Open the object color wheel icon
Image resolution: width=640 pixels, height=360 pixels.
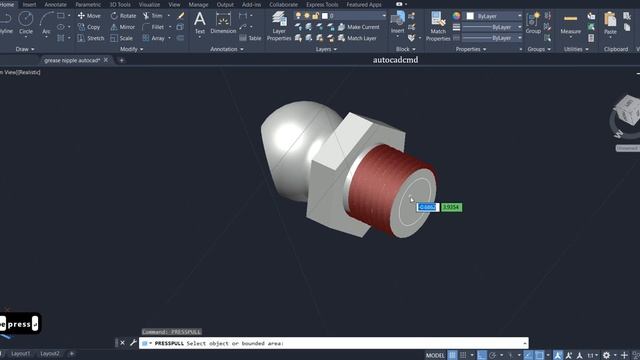[x=456, y=16]
